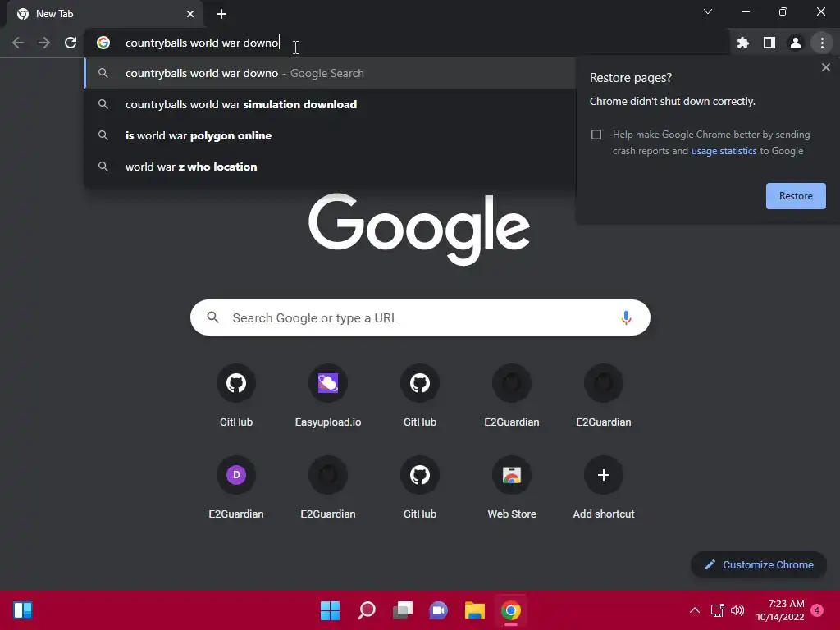
Task: Click the Chrome taskbar icon
Action: click(511, 610)
